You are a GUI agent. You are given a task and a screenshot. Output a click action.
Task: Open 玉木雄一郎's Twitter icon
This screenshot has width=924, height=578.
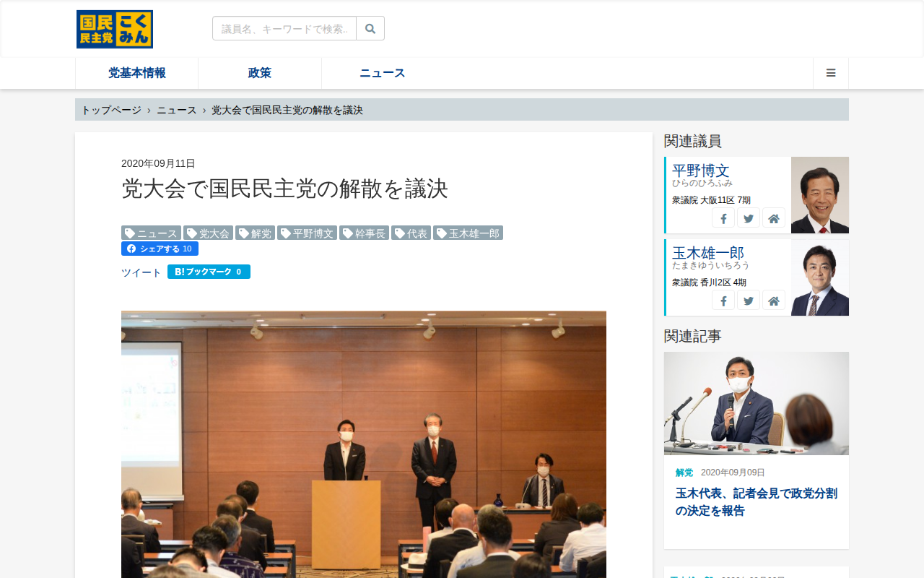749,301
